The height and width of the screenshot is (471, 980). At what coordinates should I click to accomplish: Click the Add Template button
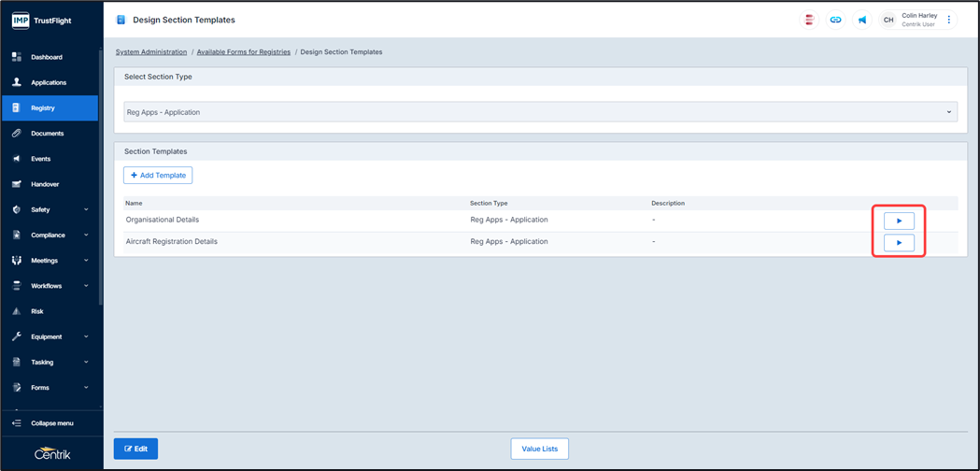(158, 176)
